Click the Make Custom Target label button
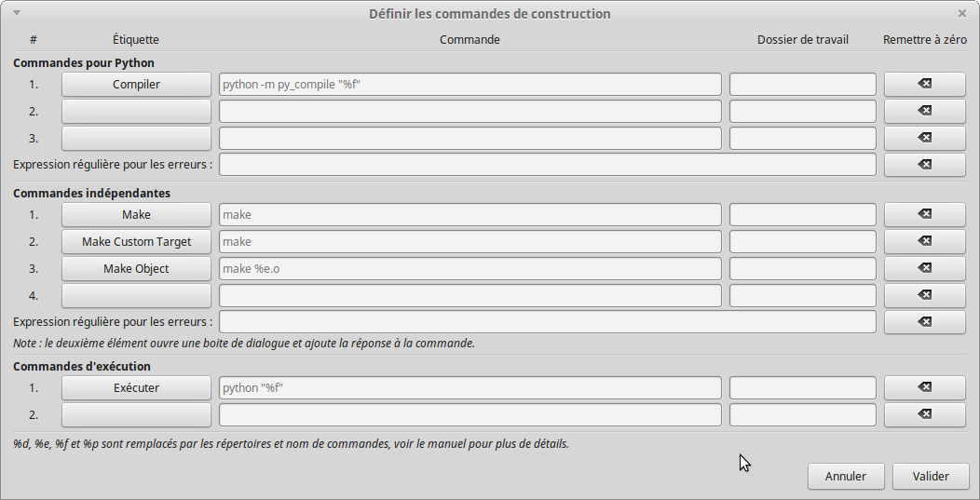 [136, 241]
